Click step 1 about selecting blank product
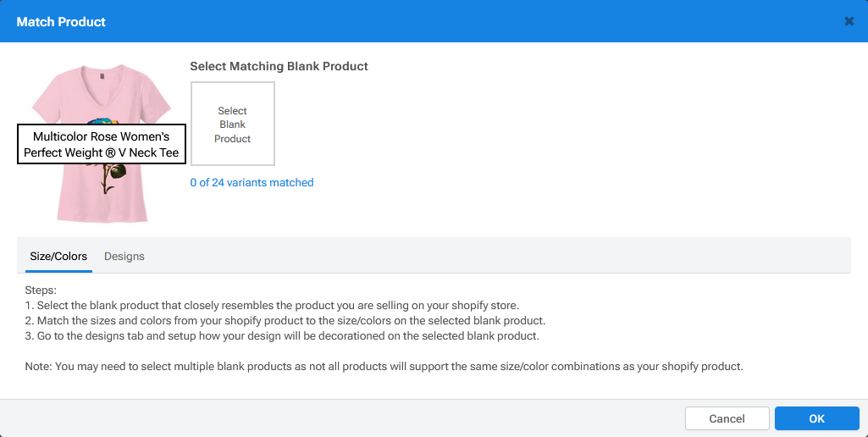868x437 pixels. (x=271, y=305)
